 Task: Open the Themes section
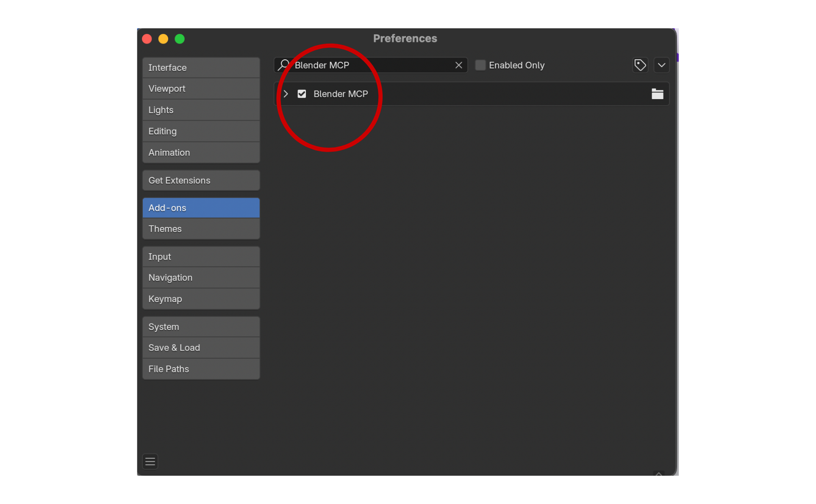pos(201,229)
